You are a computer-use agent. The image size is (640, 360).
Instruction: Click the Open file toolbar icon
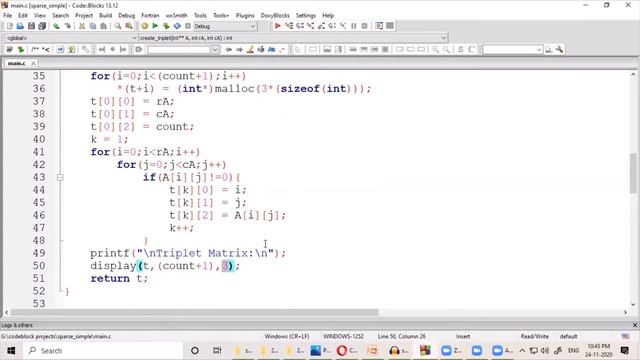coord(20,26)
